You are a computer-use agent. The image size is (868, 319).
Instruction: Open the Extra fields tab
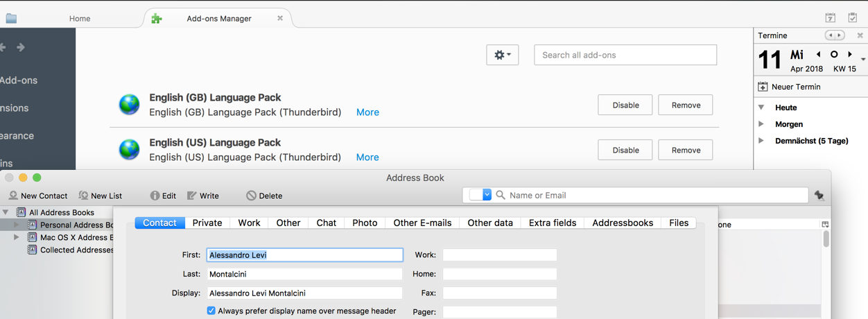[553, 223]
